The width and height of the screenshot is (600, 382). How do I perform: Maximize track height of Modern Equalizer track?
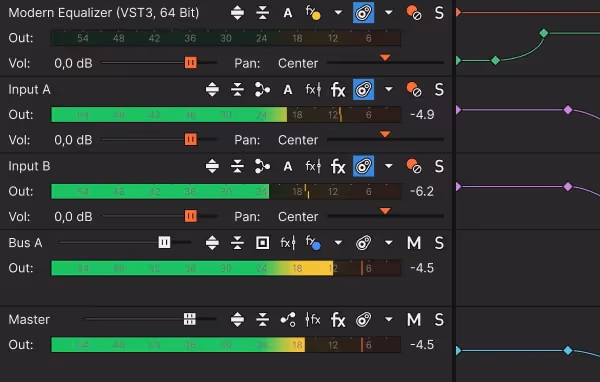[x=237, y=13]
